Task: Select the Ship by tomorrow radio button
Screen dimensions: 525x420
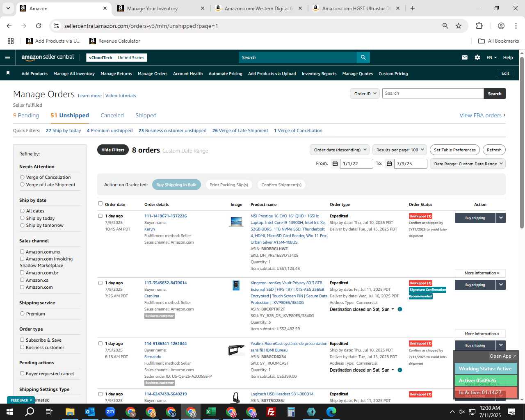Action: pos(22,225)
